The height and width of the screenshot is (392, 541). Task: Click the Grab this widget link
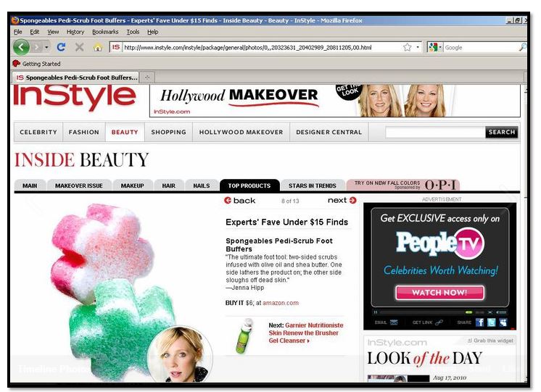[x=490, y=341]
